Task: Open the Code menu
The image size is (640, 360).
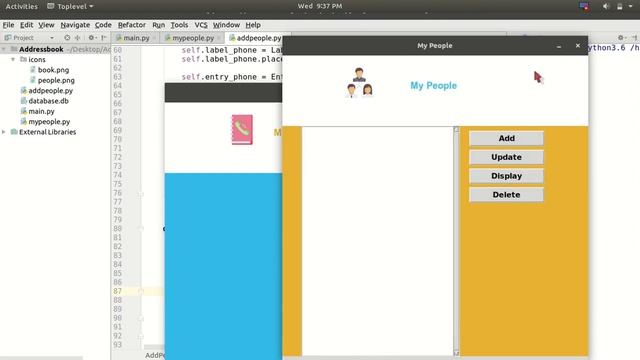Action: [103, 25]
